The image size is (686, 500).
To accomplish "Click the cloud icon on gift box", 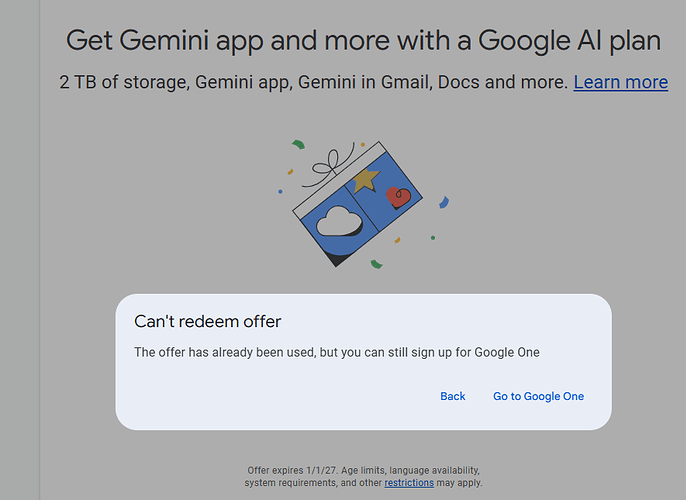I will (x=338, y=222).
